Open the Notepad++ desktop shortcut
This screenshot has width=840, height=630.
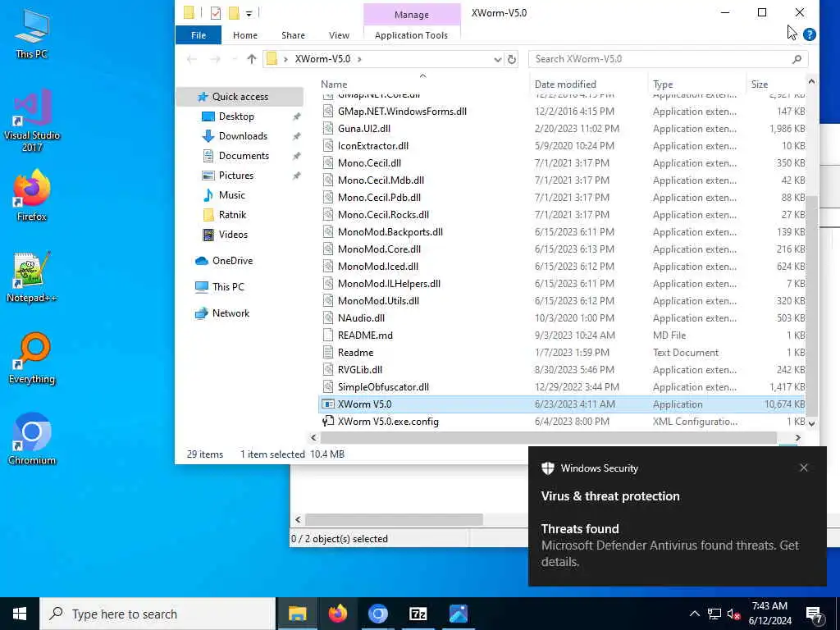click(x=32, y=277)
